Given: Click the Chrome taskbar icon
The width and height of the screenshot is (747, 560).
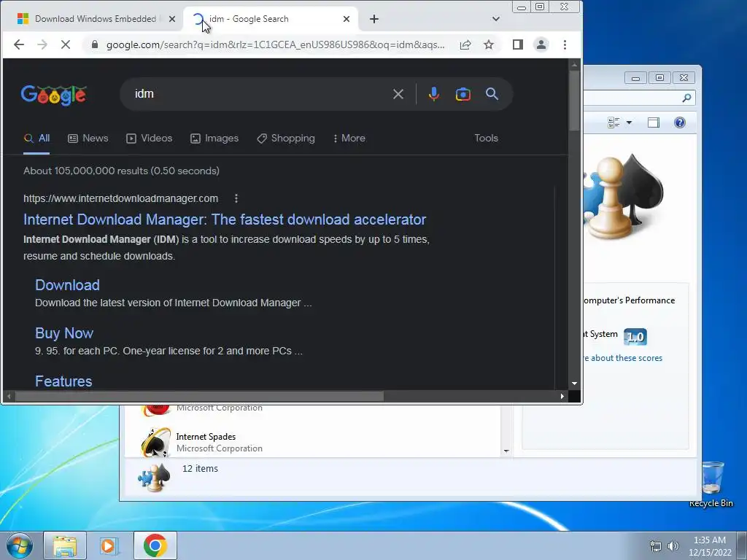Looking at the screenshot, I should tap(155, 545).
